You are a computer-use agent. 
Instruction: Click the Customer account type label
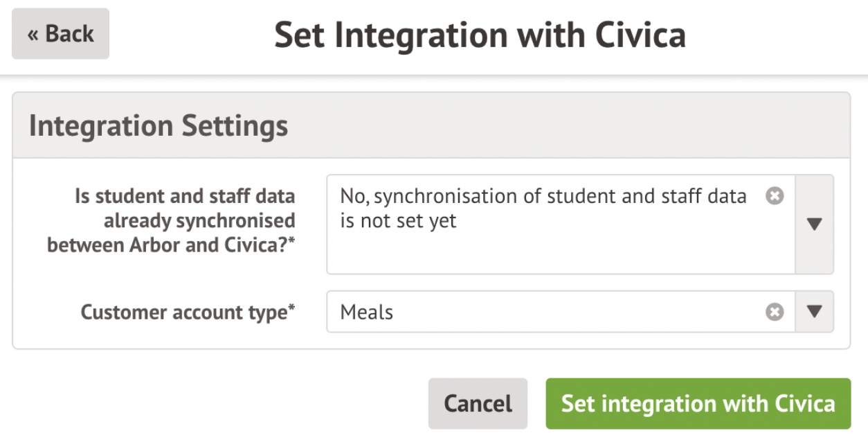click(183, 312)
